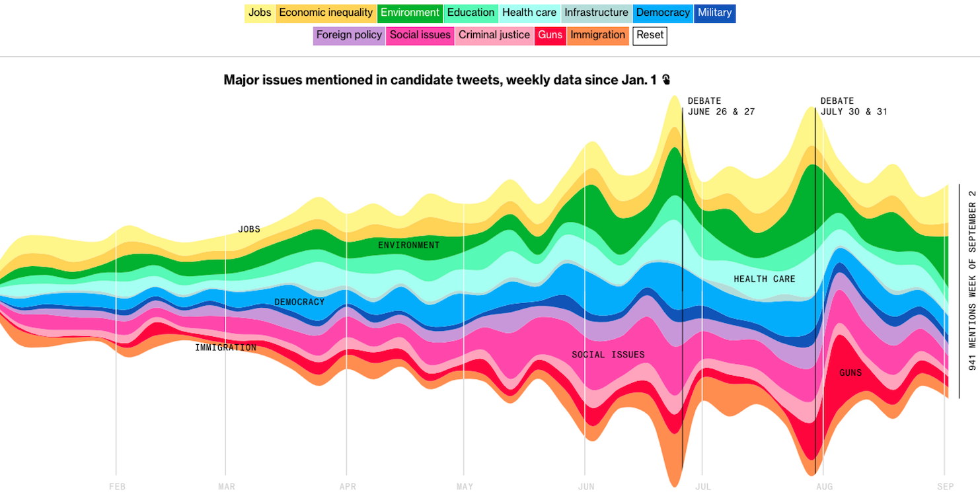Viewport: 980px width, 502px height.
Task: Toggle the Education topic filter
Action: (471, 13)
